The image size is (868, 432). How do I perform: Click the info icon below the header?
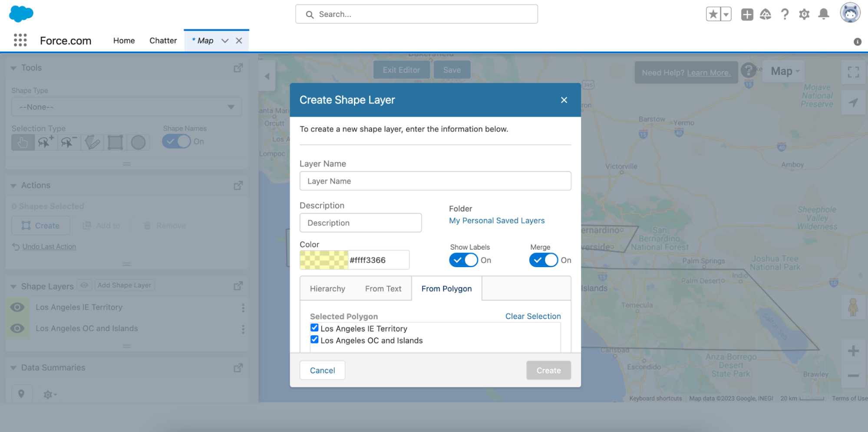[x=857, y=42]
